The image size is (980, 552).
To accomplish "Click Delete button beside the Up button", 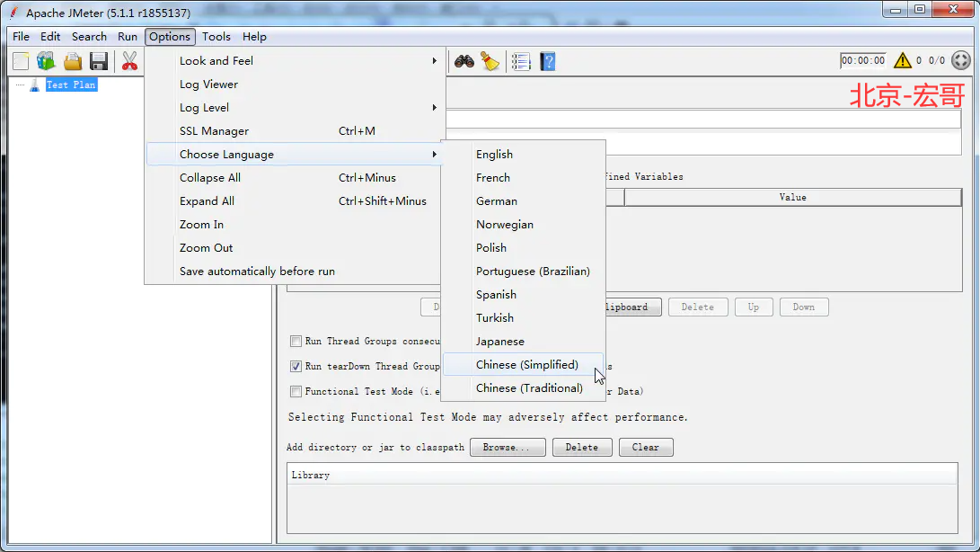I will point(698,307).
